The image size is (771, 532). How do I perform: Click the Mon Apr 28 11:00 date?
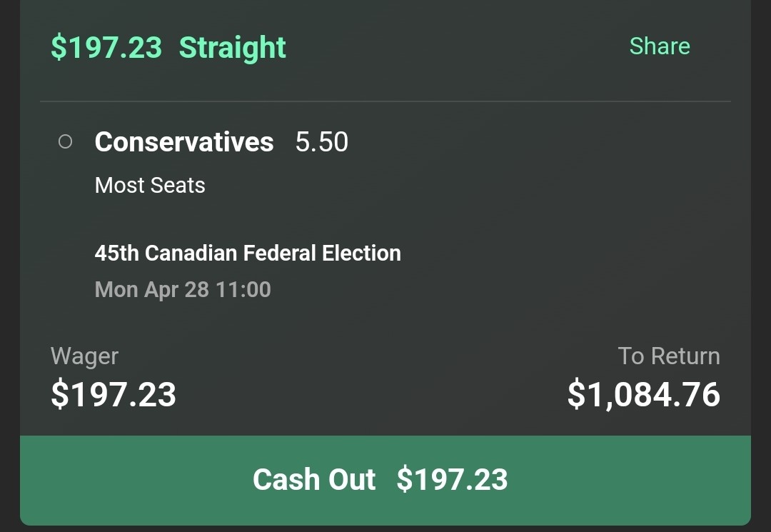coord(182,290)
